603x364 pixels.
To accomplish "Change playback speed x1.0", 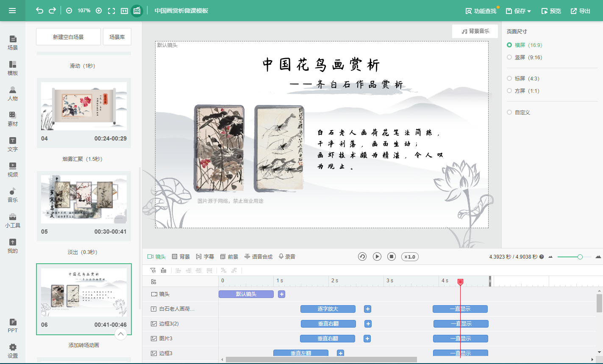I will 410,256.
